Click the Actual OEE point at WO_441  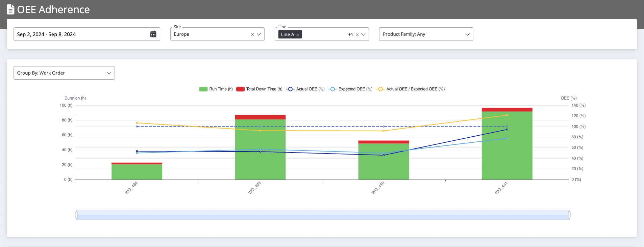tap(507, 130)
